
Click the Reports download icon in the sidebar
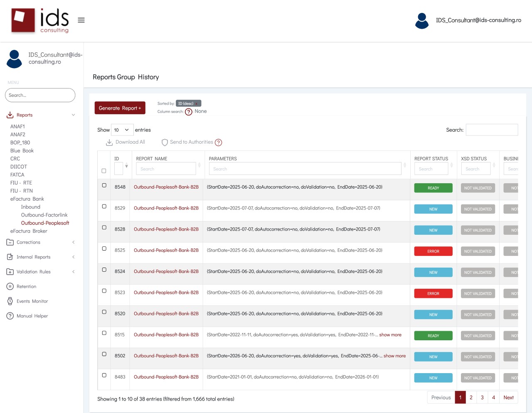pyautogui.click(x=10, y=115)
